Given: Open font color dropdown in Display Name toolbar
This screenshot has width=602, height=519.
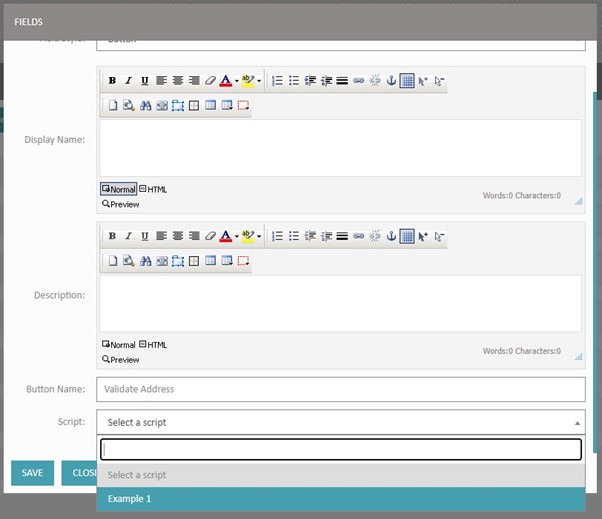Looking at the screenshot, I should click(x=236, y=81).
